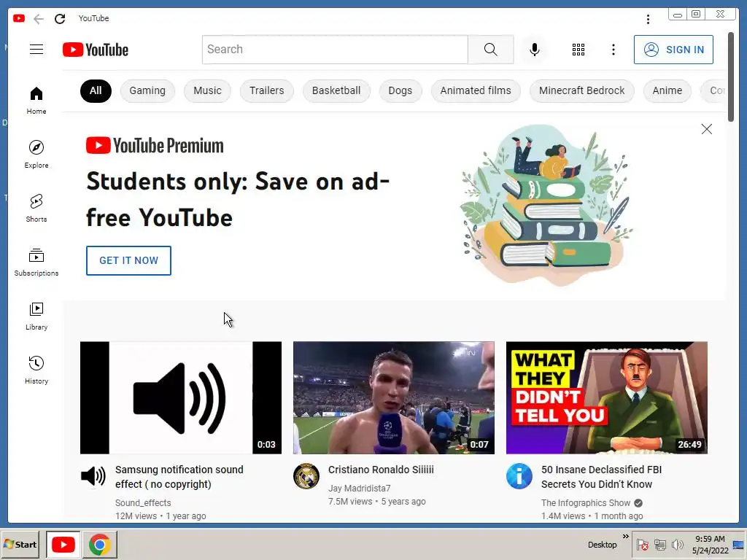This screenshot has height=560, width=747.
Task: Open the Sound_effects channel name link
Action: [x=143, y=503]
